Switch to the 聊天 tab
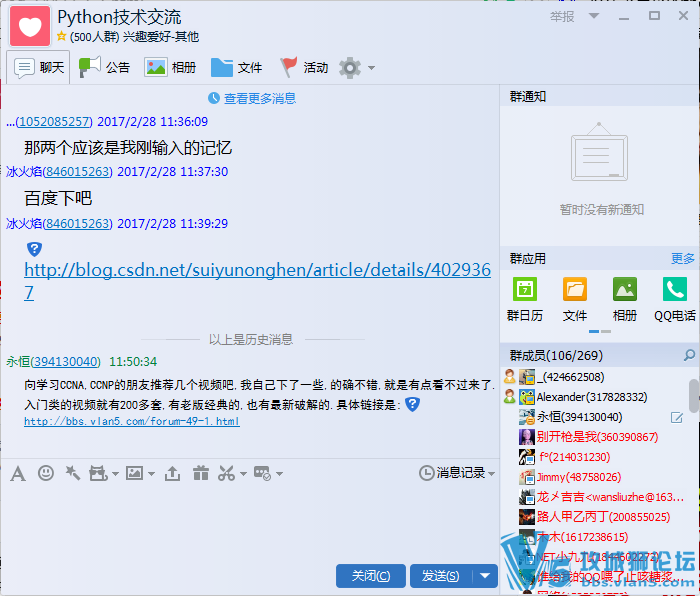The image size is (700, 596). (x=38, y=67)
